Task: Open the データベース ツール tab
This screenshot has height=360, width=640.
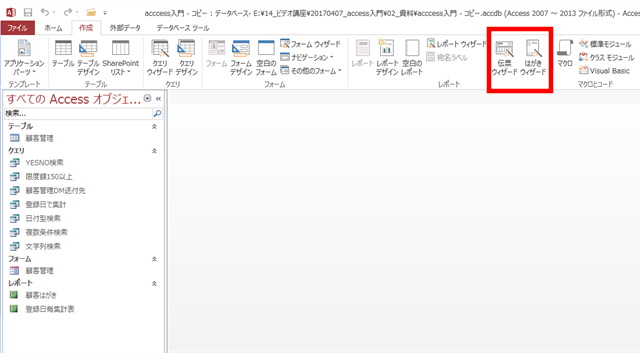Action: pos(183,28)
